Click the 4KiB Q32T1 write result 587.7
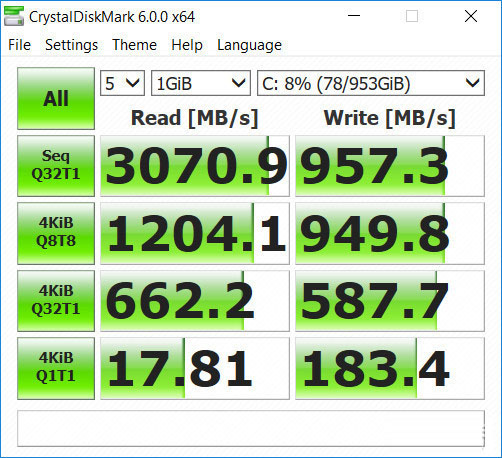The height and width of the screenshot is (458, 502). pos(390,301)
